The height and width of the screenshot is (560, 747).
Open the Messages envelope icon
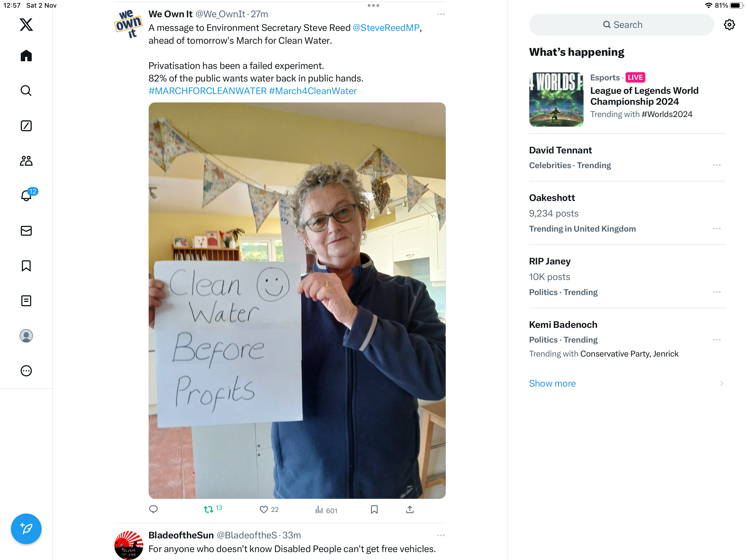point(26,231)
